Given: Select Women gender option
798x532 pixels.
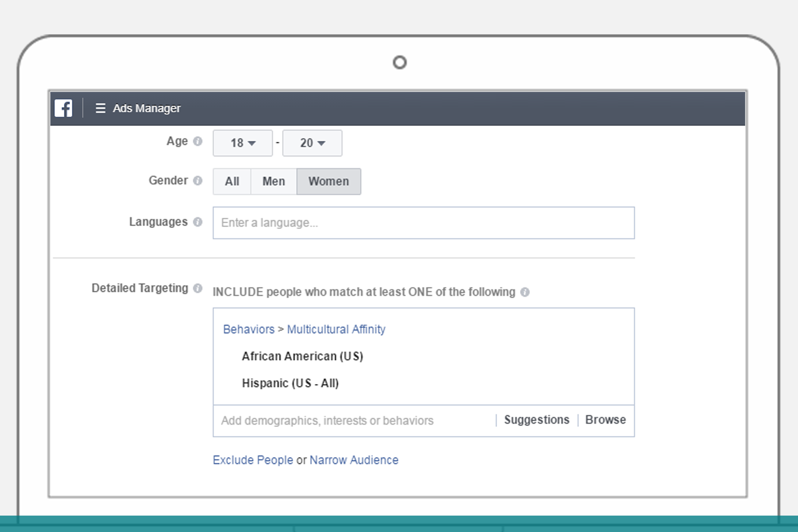Looking at the screenshot, I should coord(329,182).
